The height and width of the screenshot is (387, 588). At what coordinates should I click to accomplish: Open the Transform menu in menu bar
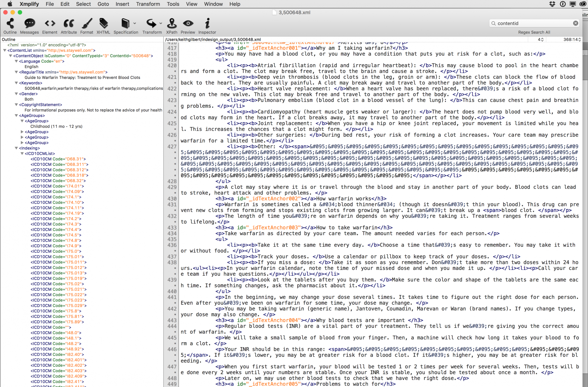click(148, 4)
